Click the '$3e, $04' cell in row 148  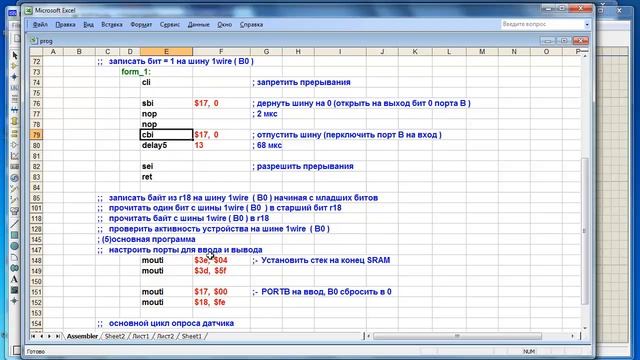221,260
